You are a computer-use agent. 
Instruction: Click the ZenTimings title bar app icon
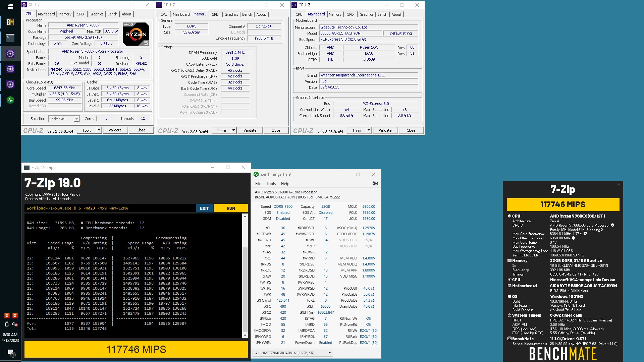[x=256, y=174]
